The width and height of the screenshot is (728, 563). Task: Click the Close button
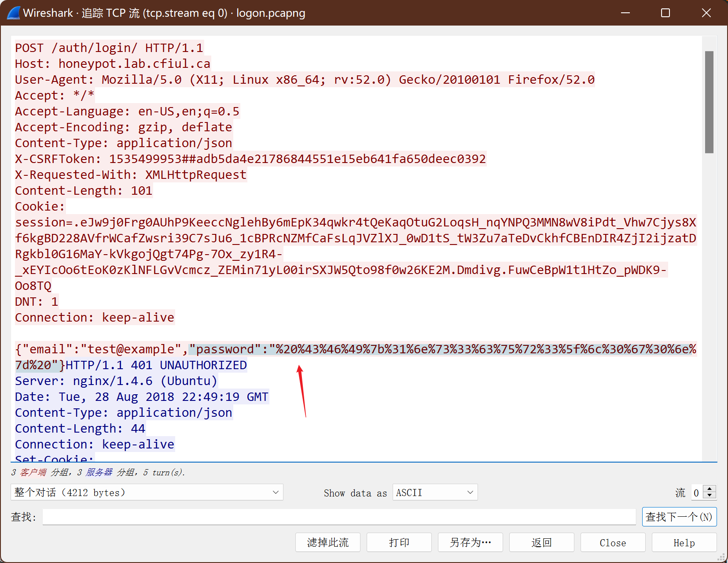tap(613, 542)
